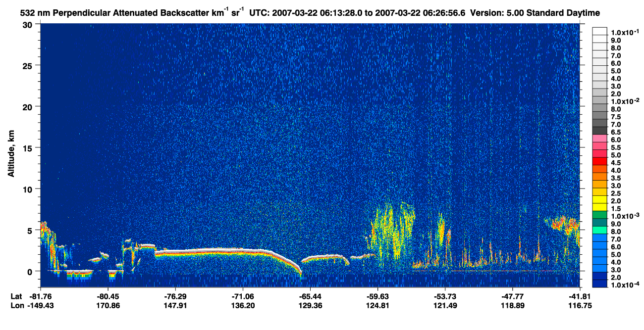Click longitude value "121.49"

point(445,305)
